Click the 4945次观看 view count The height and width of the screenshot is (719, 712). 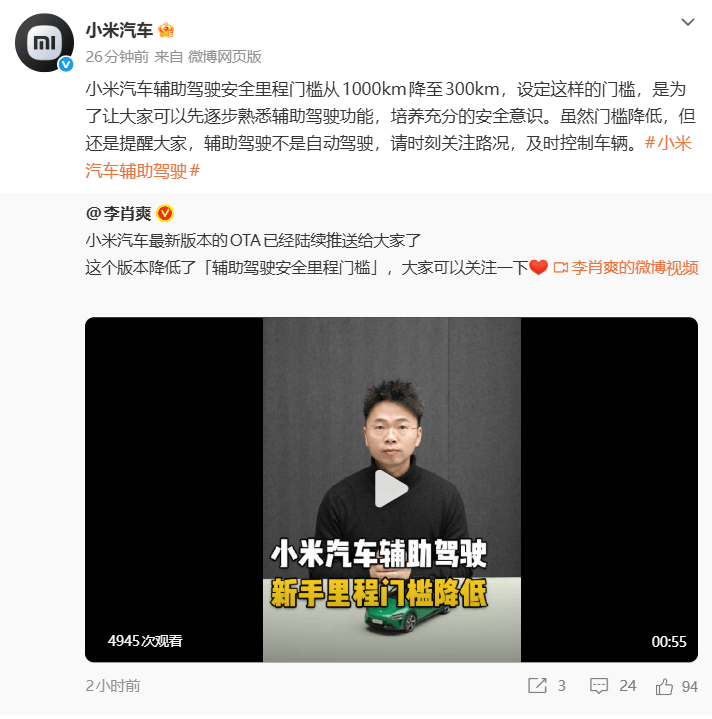tap(145, 641)
